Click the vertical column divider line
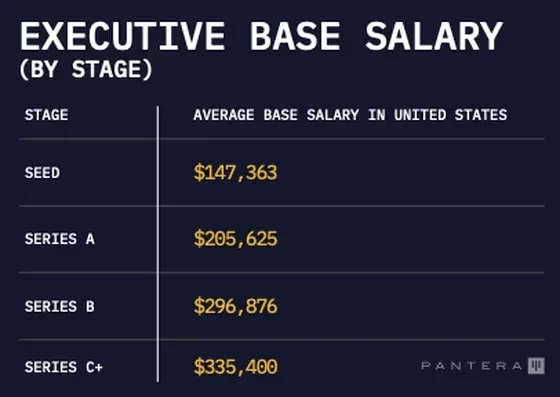 (x=158, y=244)
